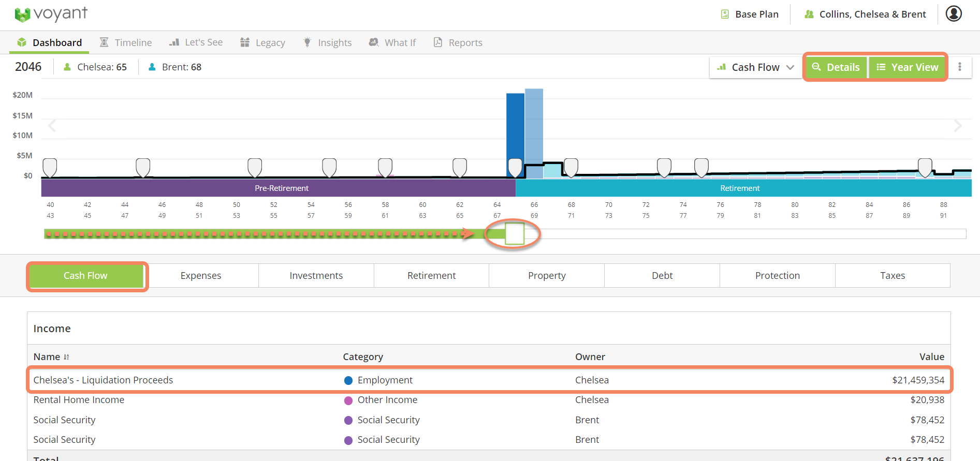Toggle the Details view button
This screenshot has width=980, height=461.
[x=836, y=67]
